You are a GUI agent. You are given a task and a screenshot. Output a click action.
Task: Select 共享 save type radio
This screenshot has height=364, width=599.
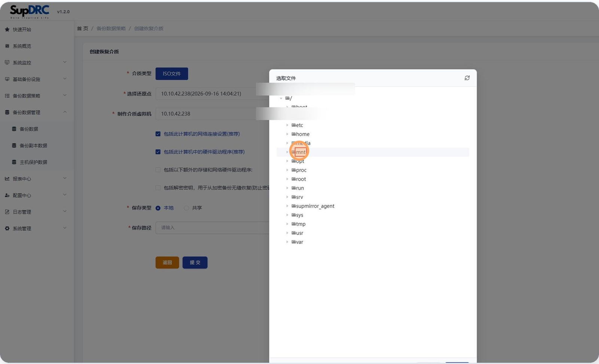click(186, 208)
